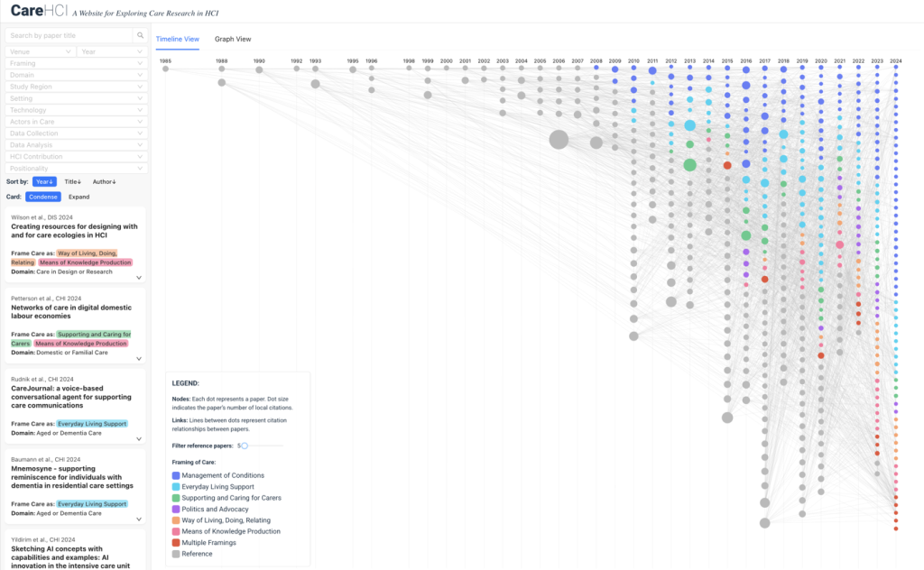Sort papers by Author

click(x=105, y=181)
